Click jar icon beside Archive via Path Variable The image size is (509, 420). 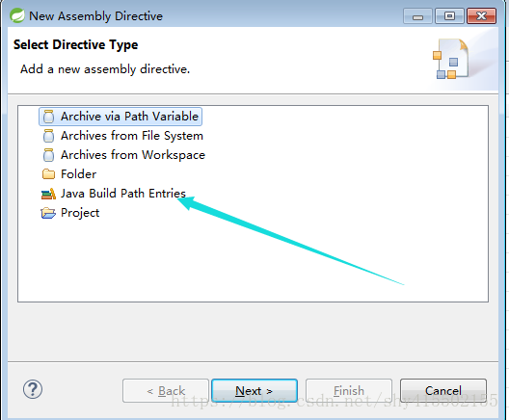tap(49, 117)
